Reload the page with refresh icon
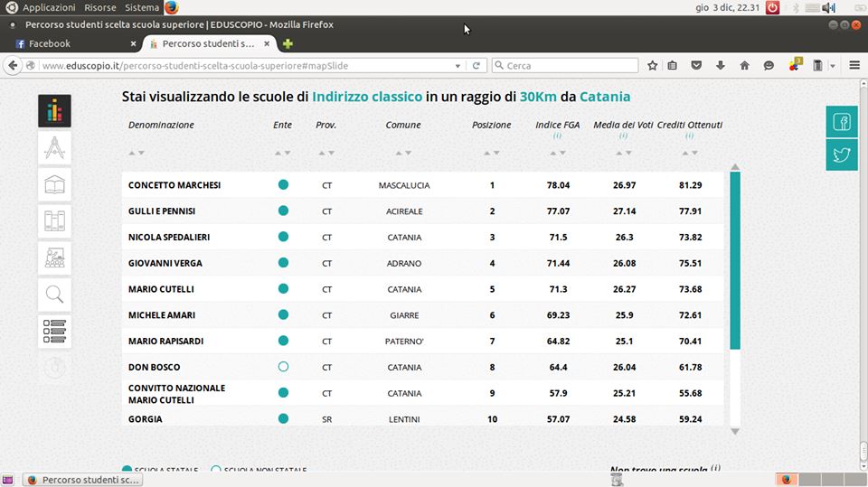The height and width of the screenshot is (487, 868). [476, 65]
